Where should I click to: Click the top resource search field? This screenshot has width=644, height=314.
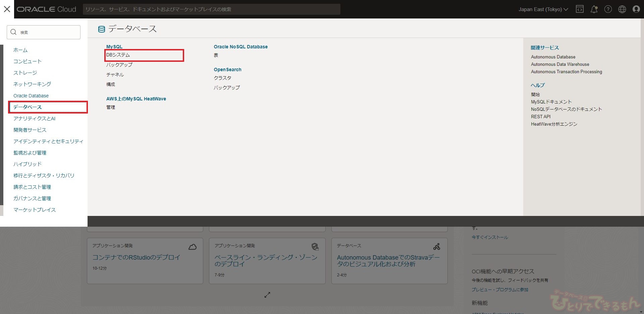[x=211, y=9]
